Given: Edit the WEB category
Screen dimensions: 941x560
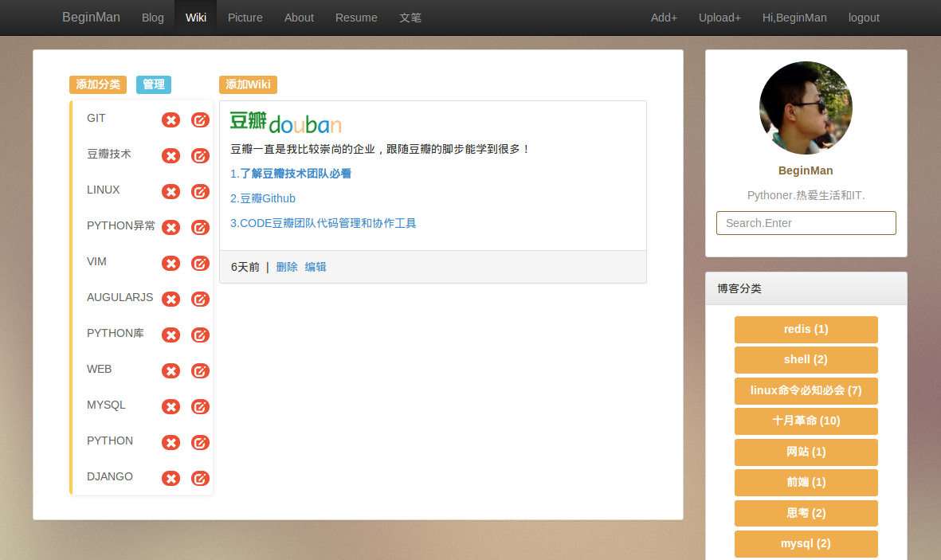Looking at the screenshot, I should point(200,371).
